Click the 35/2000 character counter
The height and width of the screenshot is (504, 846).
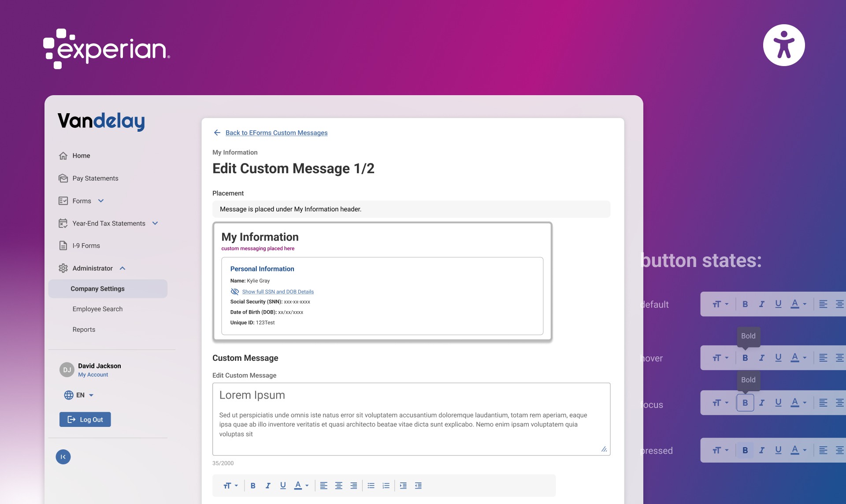click(x=223, y=463)
